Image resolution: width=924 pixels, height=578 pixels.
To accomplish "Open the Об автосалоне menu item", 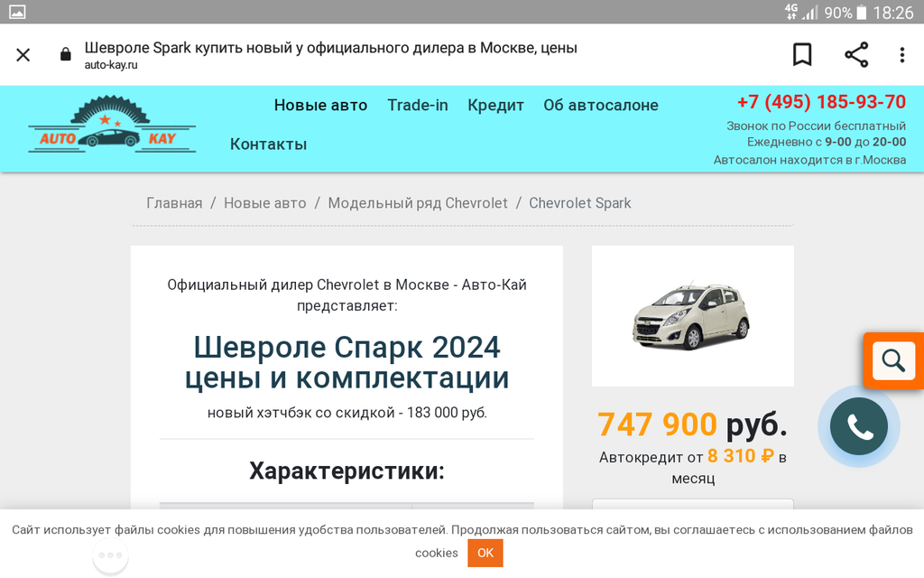I will (x=600, y=105).
